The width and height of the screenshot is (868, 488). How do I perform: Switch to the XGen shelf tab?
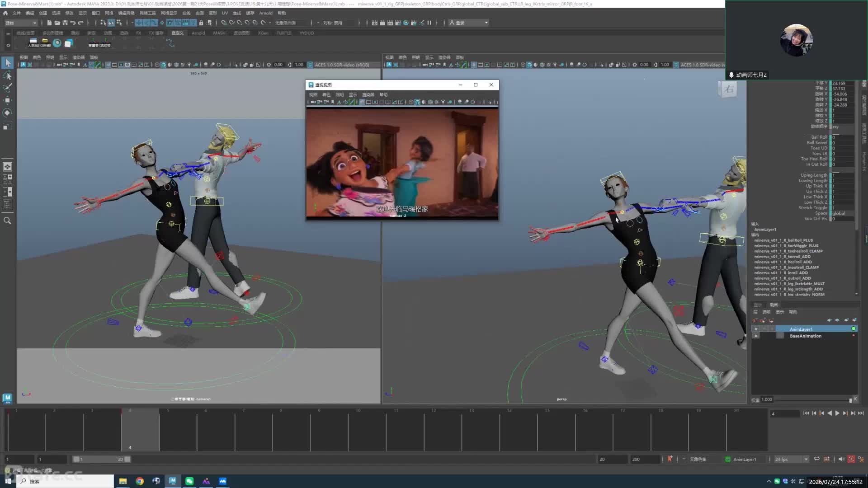point(263,33)
